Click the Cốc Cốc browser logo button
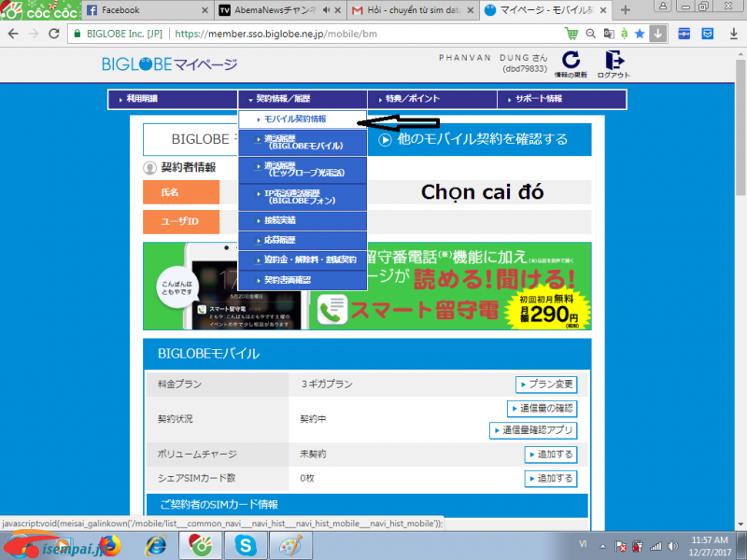The image size is (747, 560). pos(40,10)
